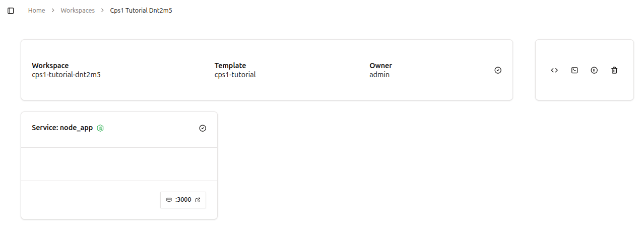Open port :3000 button
644x231 pixels.
click(x=183, y=200)
